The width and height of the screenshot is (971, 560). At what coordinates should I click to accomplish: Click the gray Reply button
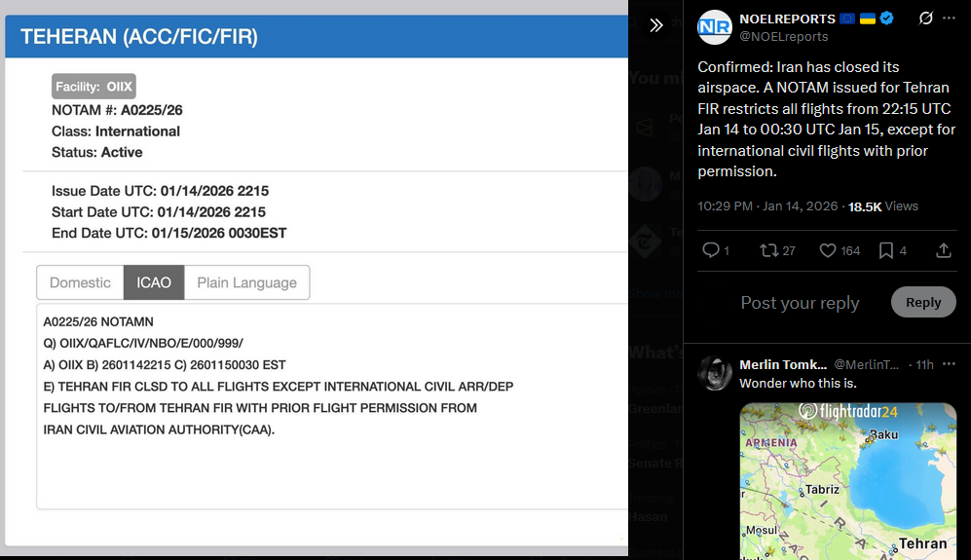(923, 302)
